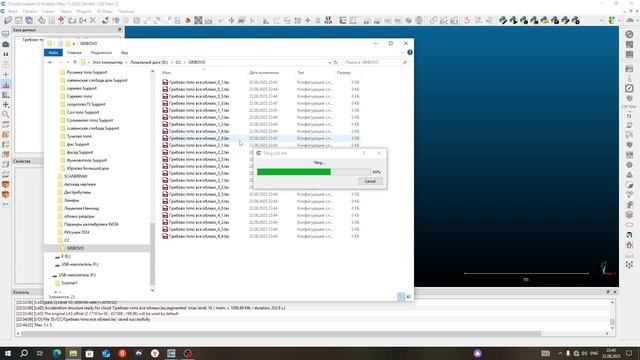Open the address bar history dropdown
Screen dimensions: 640x360
click(x=329, y=62)
